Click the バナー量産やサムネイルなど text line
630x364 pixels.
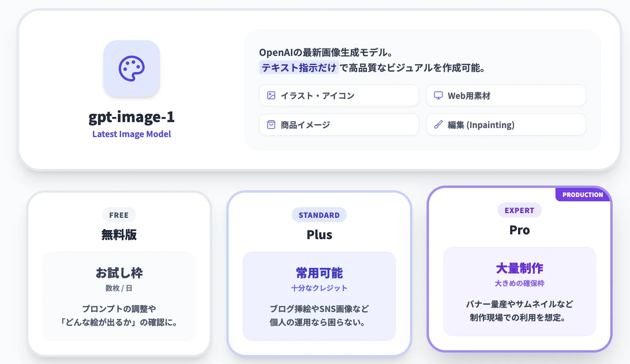tap(520, 304)
